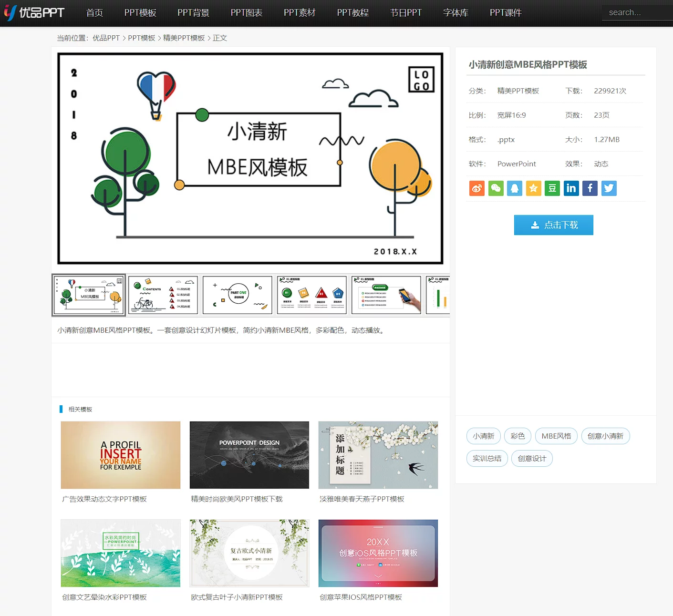Viewport: 673px width, 616px height.
Task: Share to Weibo via the orange icon
Action: [x=476, y=188]
